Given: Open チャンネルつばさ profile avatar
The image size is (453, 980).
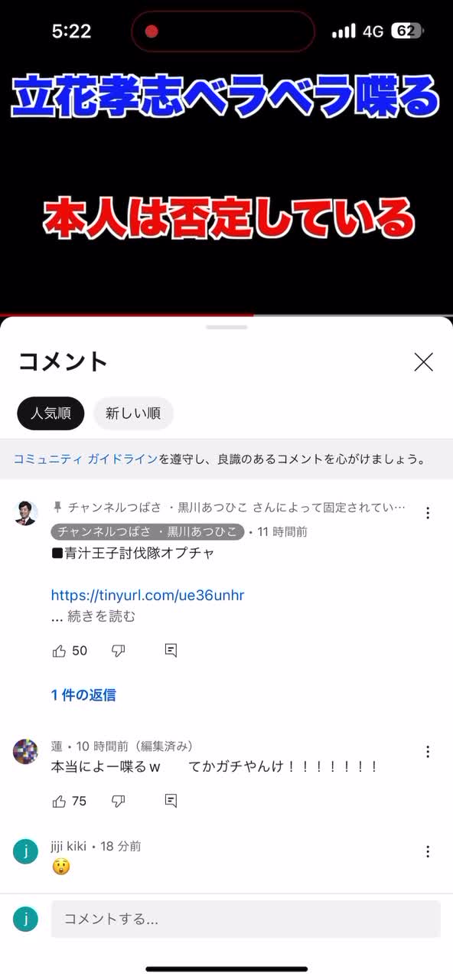Looking at the screenshot, I should click(25, 513).
